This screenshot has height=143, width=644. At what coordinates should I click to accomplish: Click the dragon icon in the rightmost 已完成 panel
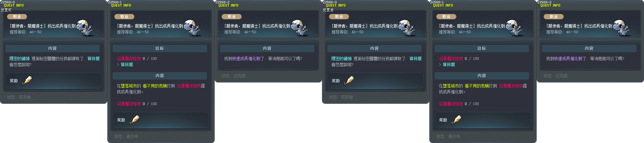pos(622,28)
